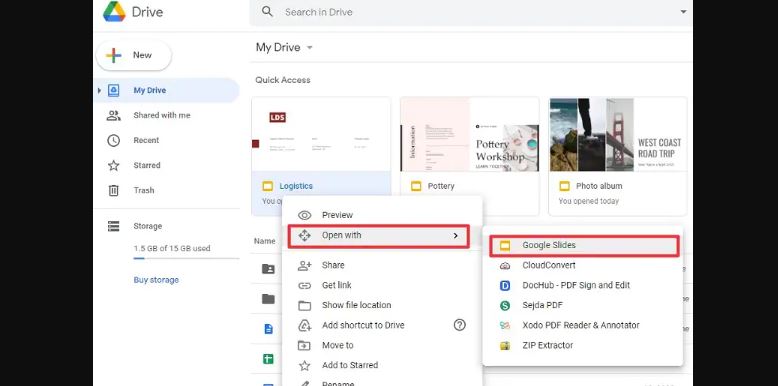Click the Google Docs file icon in list

[x=268, y=328]
